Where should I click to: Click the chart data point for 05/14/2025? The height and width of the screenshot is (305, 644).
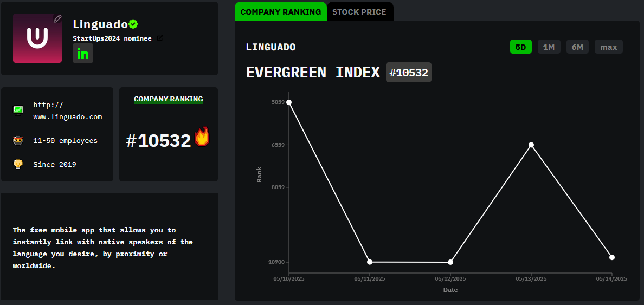coord(612,257)
